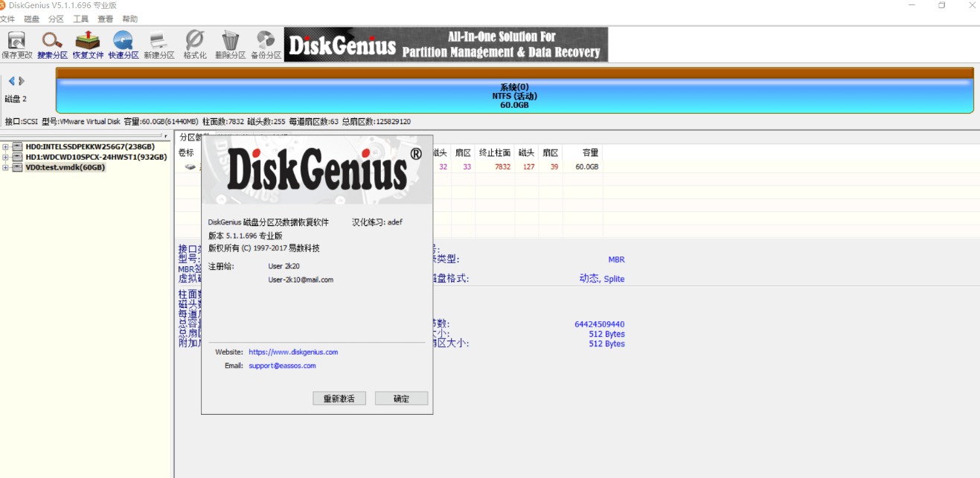980x478 pixels.
Task: Click the DiskGenius All-In-One Solution banner
Action: coord(446,45)
